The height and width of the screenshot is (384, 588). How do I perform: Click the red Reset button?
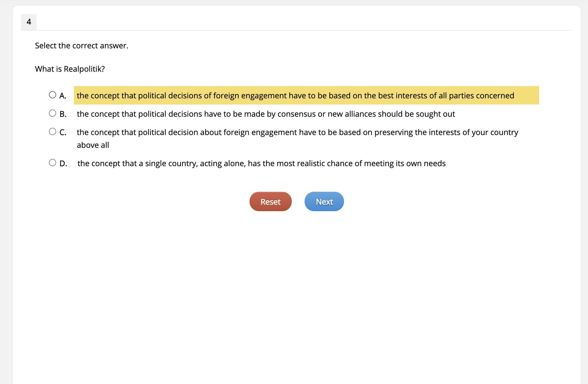[270, 201]
